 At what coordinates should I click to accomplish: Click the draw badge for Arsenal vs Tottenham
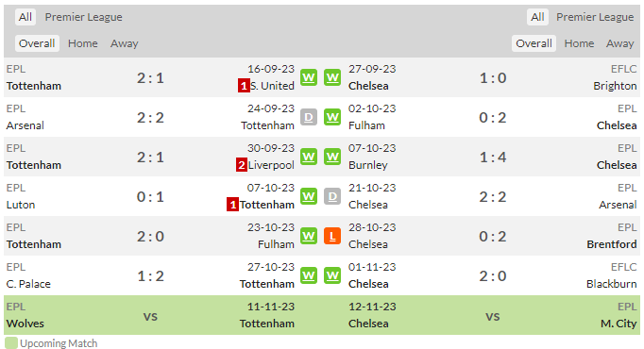coord(309,117)
